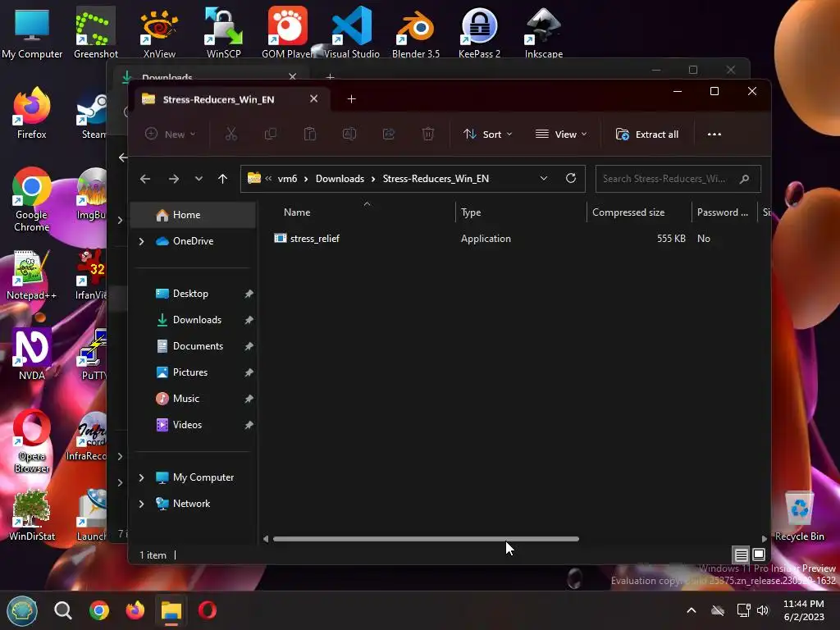
Task: Select the Recycle Bin on desktop
Action: [x=799, y=516]
